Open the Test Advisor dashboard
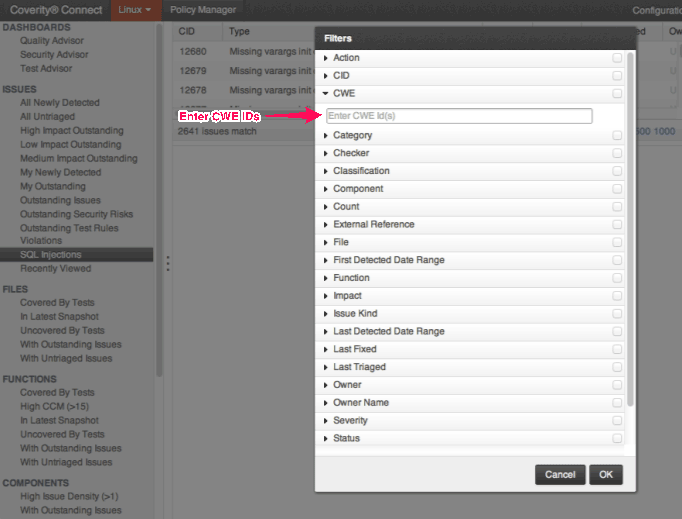The height and width of the screenshot is (519, 682). pyautogui.click(x=46, y=68)
